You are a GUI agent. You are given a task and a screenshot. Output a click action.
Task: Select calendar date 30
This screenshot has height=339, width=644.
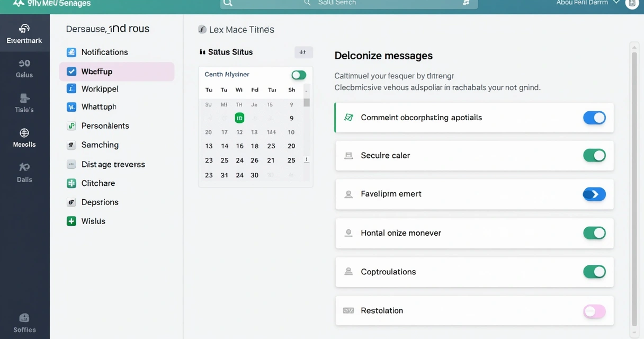254,175
